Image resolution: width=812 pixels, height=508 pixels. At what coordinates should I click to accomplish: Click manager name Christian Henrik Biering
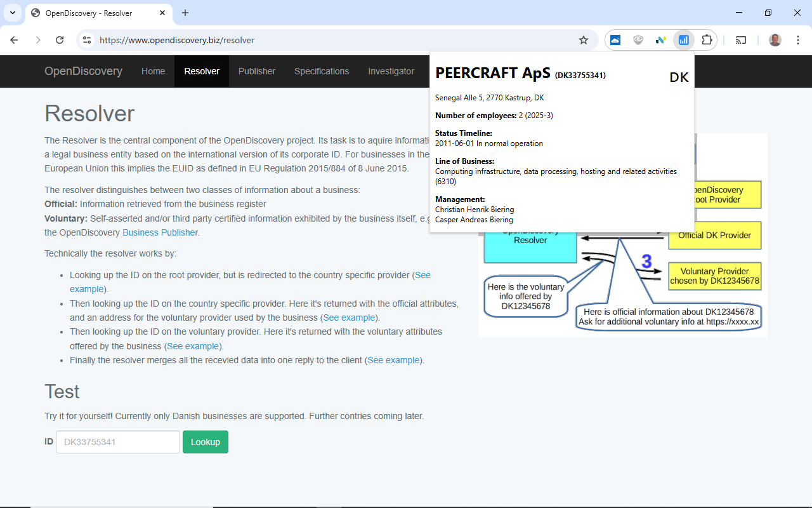click(x=475, y=210)
